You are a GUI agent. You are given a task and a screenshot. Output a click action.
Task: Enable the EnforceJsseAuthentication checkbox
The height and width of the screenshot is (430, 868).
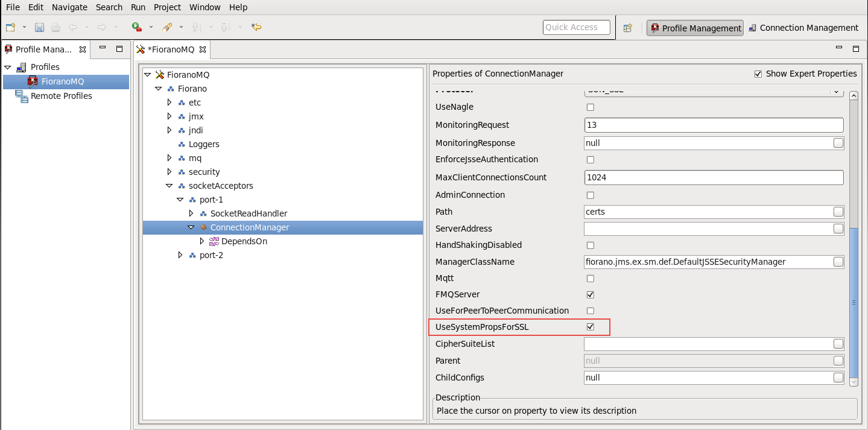point(591,160)
